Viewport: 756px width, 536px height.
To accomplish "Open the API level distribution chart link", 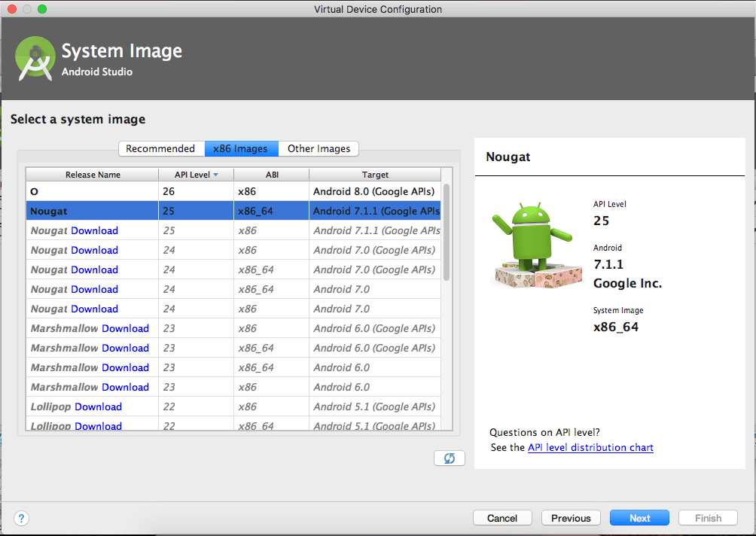I will pos(590,447).
